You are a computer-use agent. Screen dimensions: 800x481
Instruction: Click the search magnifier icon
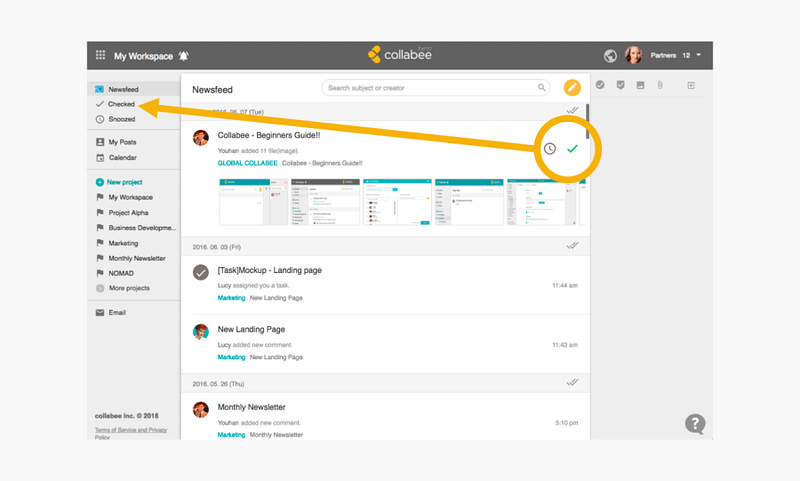[541, 88]
